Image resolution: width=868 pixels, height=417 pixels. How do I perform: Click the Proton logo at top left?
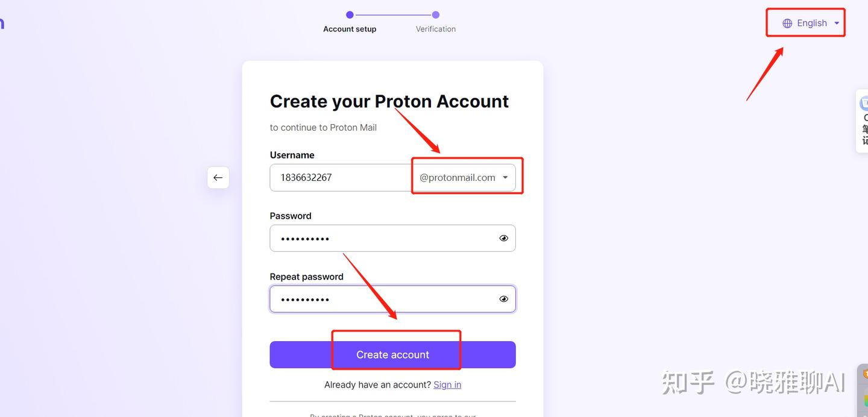(2, 24)
